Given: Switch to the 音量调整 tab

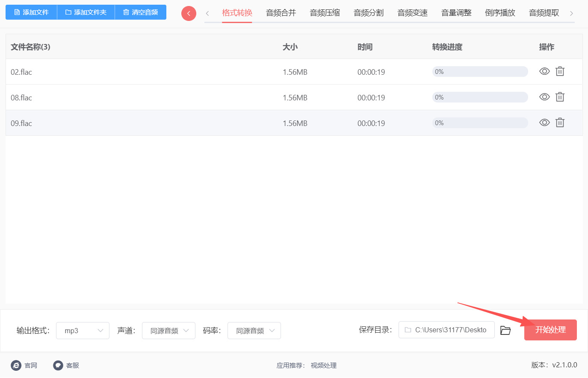Looking at the screenshot, I should [x=456, y=13].
